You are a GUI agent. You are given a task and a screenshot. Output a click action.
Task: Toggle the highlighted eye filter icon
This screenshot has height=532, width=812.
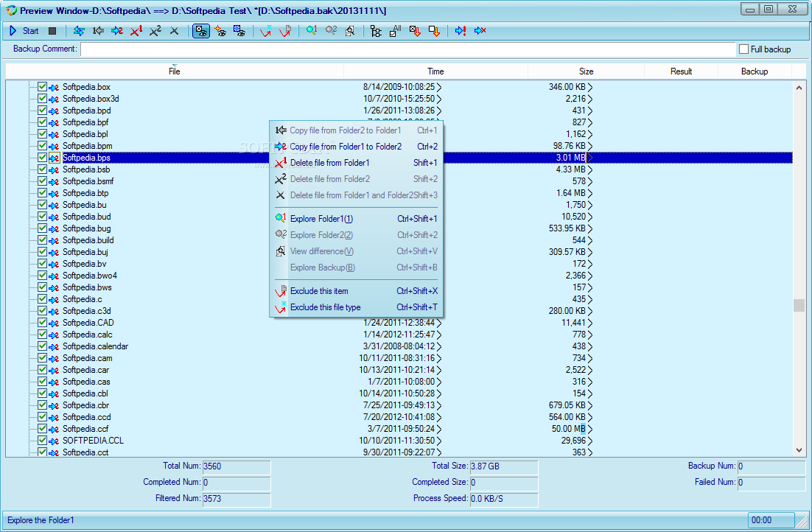(x=201, y=31)
